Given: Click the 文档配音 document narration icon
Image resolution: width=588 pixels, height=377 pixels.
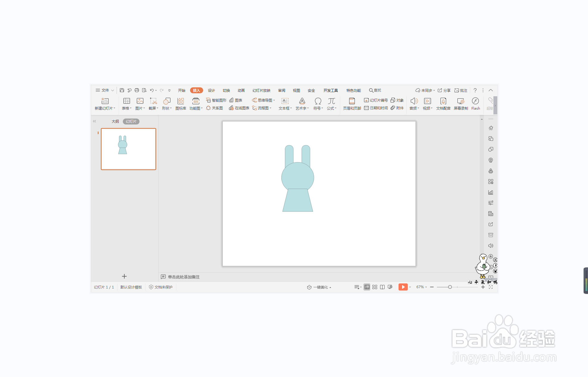Looking at the screenshot, I should coord(443,104).
